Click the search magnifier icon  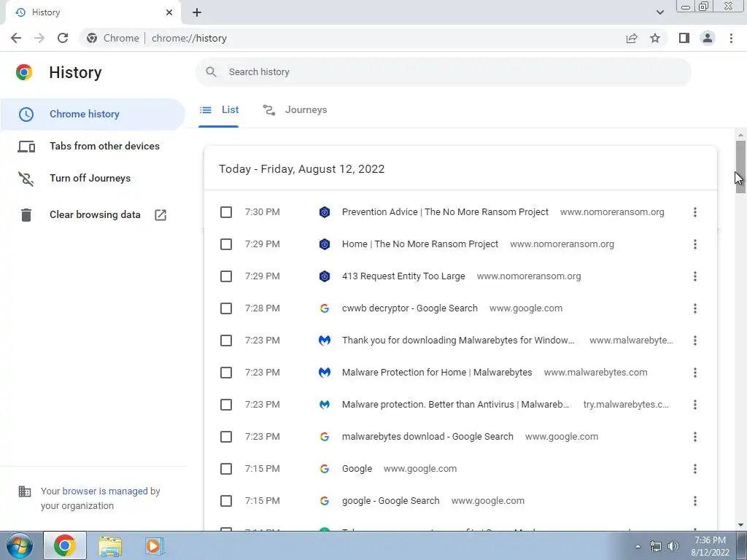click(211, 72)
